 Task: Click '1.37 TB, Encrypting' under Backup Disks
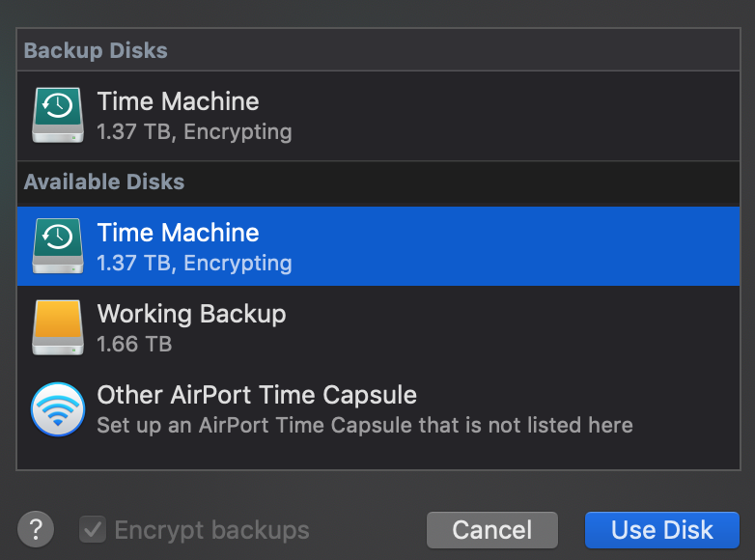tap(194, 131)
